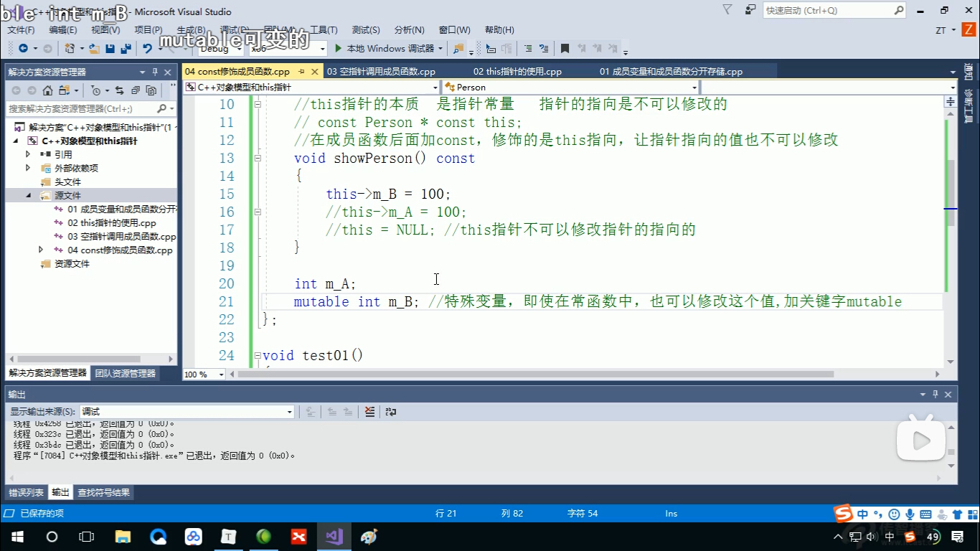Viewport: 980px width, 551px height.
Task: Collapse the showPerson function outline at line 13
Action: coord(257,159)
